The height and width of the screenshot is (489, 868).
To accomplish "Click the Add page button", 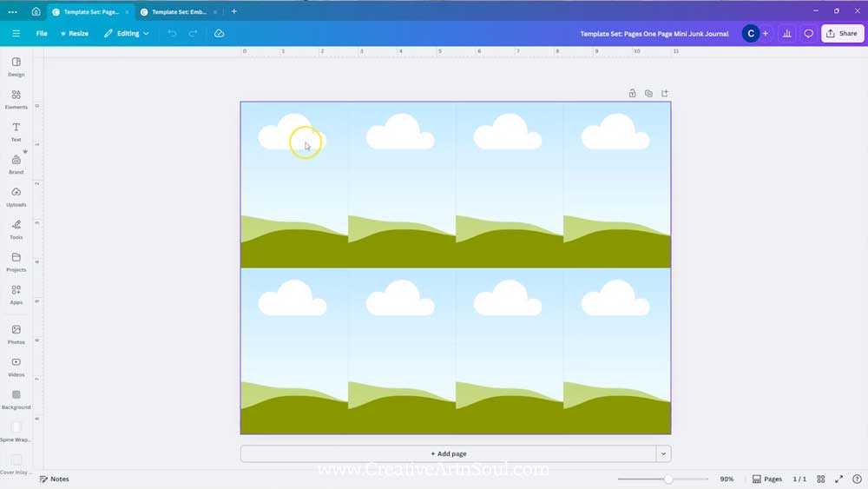I will (x=448, y=453).
